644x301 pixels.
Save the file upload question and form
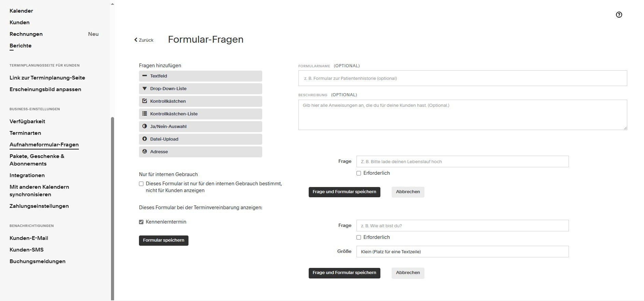point(344,192)
